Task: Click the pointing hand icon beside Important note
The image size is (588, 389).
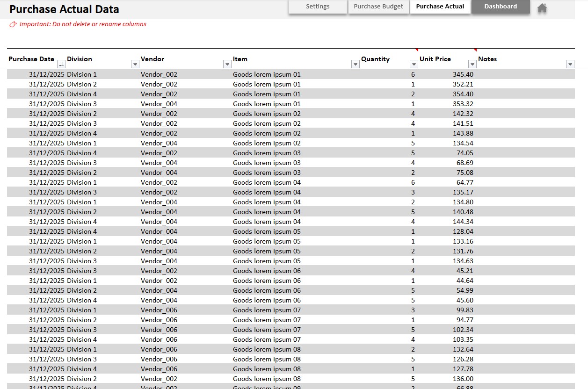Action: pyautogui.click(x=13, y=24)
